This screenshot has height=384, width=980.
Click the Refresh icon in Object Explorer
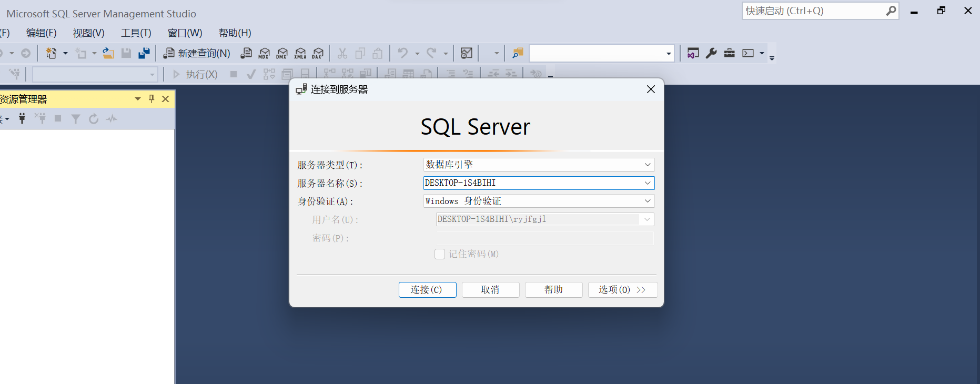point(94,118)
